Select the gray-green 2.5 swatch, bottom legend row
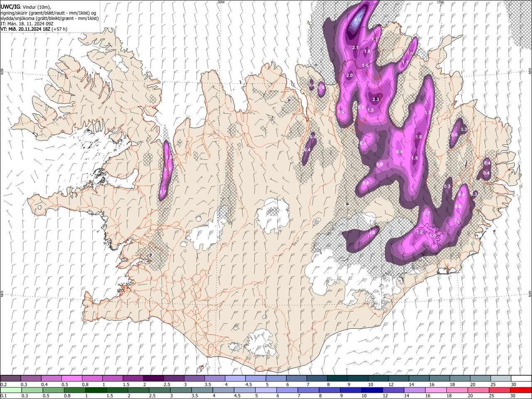 click(x=160, y=390)
